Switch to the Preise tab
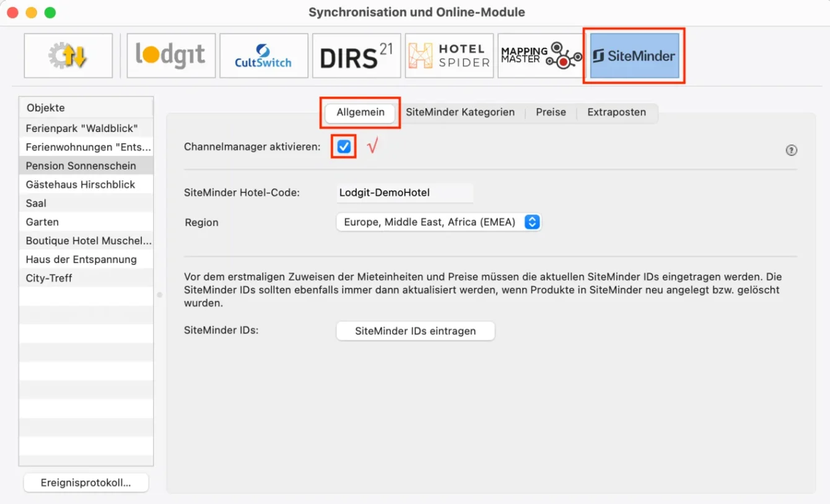This screenshot has height=504, width=830. (551, 113)
